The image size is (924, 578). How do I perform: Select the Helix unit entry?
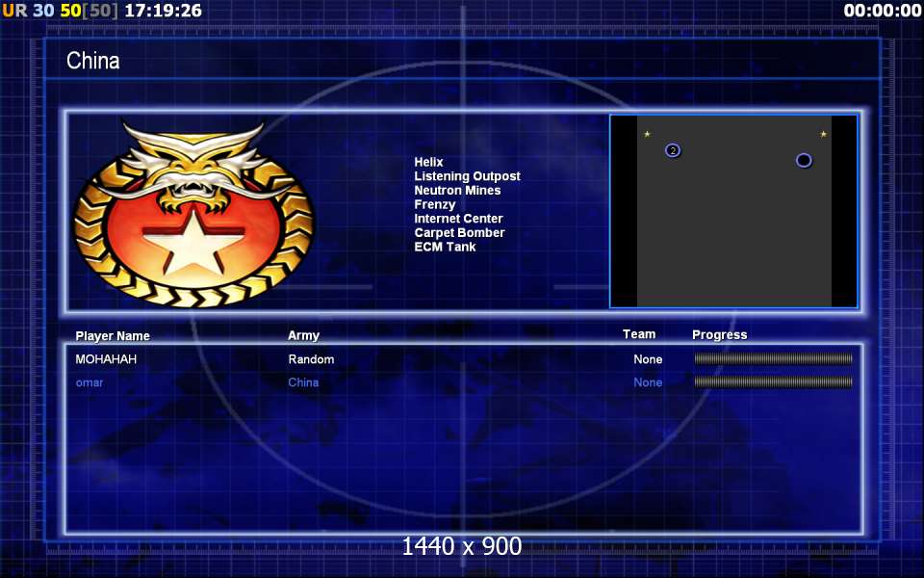[428, 163]
